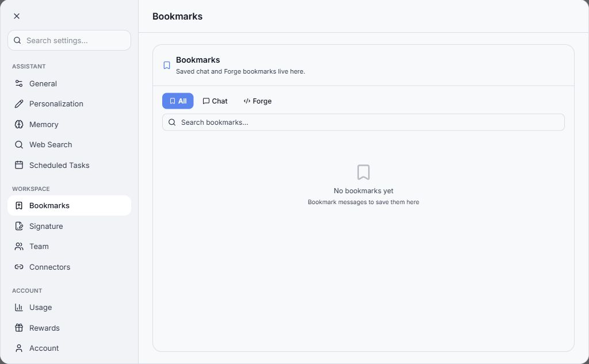The image size is (589, 364).
Task: Click the 'No bookmarks yet' text
Action: click(364, 191)
